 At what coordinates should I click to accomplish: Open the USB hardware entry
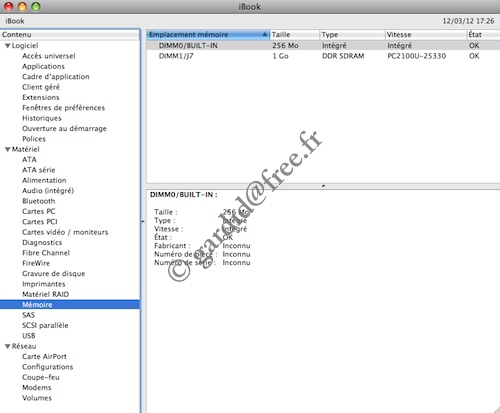click(29, 336)
